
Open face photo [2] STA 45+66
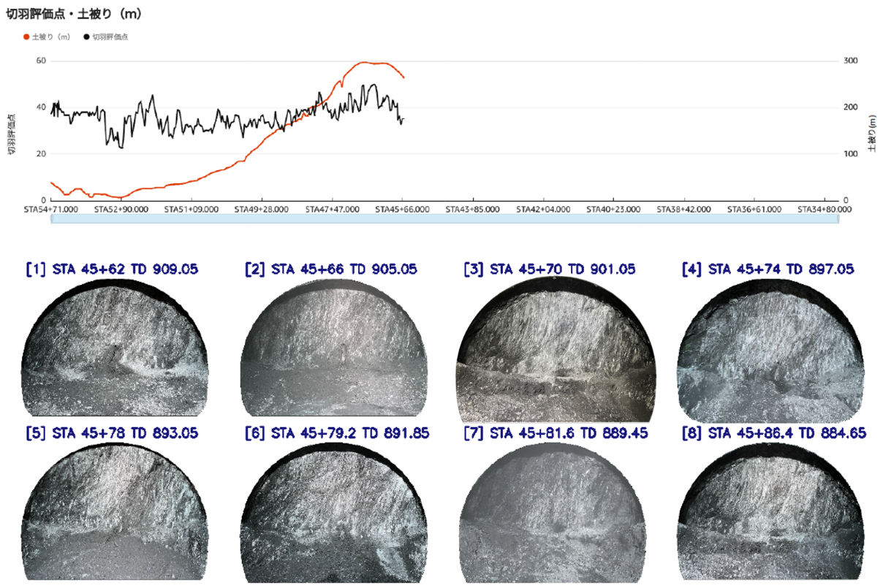333,343
